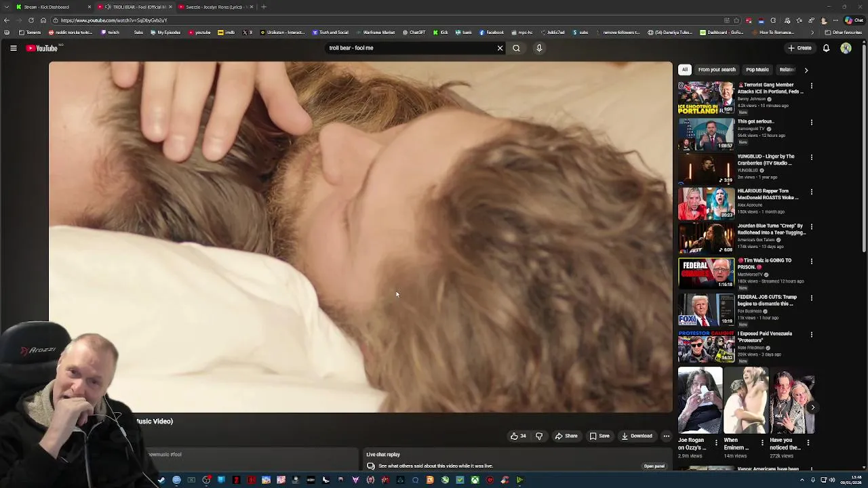Open 'HILARIOUS Rapper Tom MacDonald ROASTS' title
The height and width of the screenshot is (488, 868).
click(x=768, y=195)
